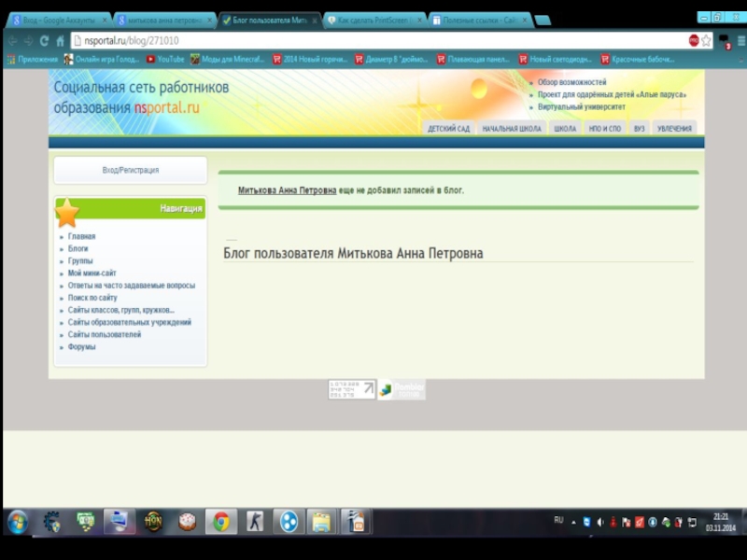Click the browser reload button
The height and width of the screenshot is (560, 747).
pyautogui.click(x=44, y=41)
